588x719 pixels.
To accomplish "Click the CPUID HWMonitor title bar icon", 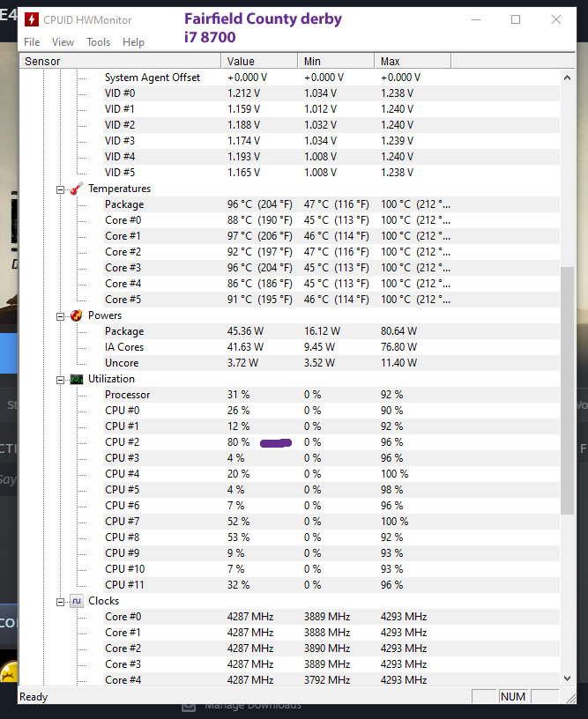I will pyautogui.click(x=31, y=19).
